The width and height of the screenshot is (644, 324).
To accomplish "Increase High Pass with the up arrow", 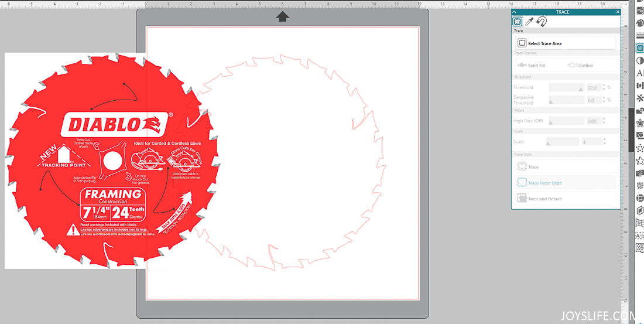I will coord(604,120).
